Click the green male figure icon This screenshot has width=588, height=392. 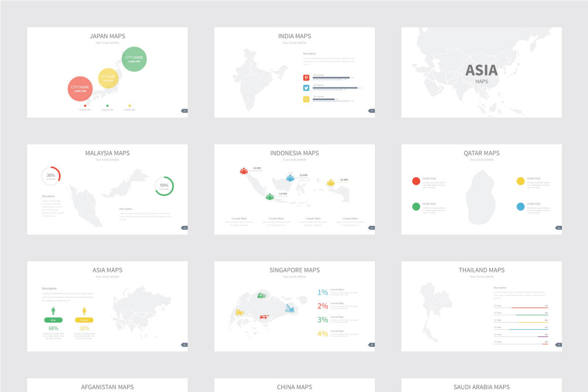click(x=53, y=311)
